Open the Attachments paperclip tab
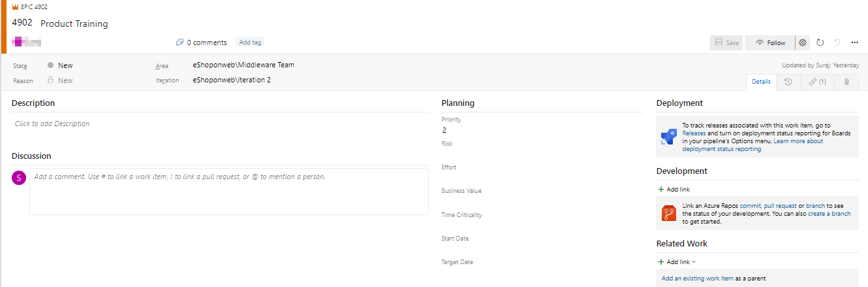The width and height of the screenshot is (868, 287). pyautogui.click(x=846, y=82)
